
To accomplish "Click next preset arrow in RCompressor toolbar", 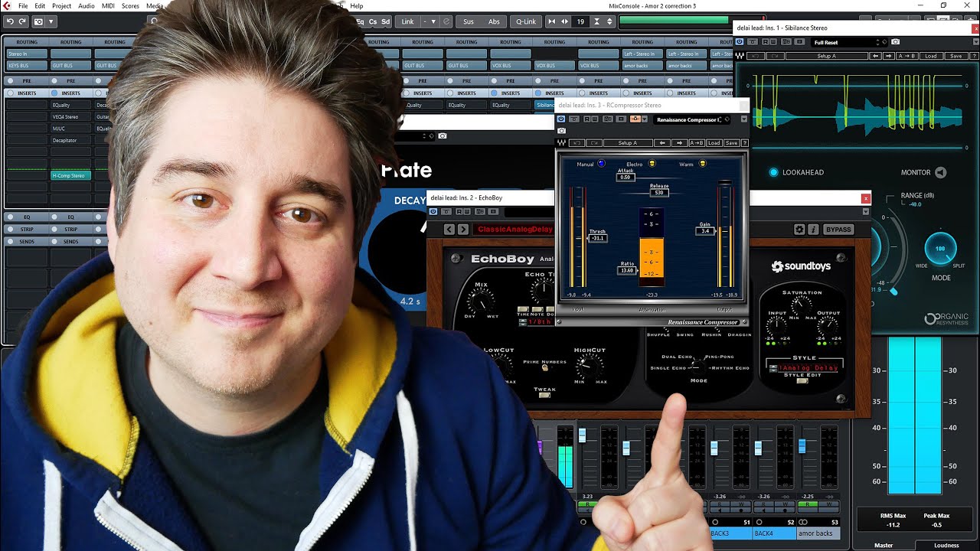I will (679, 143).
